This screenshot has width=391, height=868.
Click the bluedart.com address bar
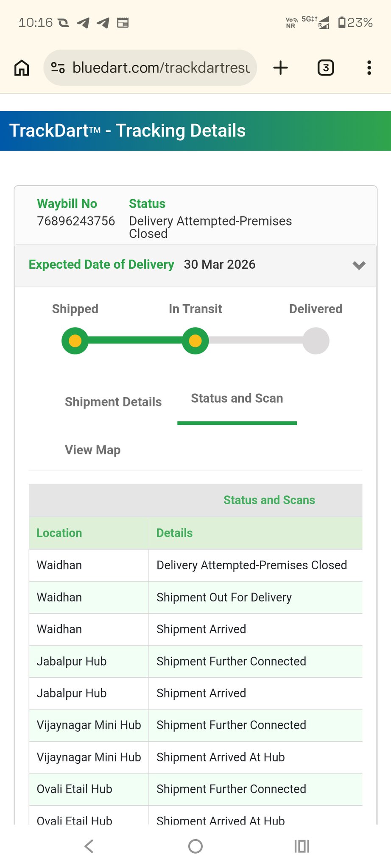161,68
